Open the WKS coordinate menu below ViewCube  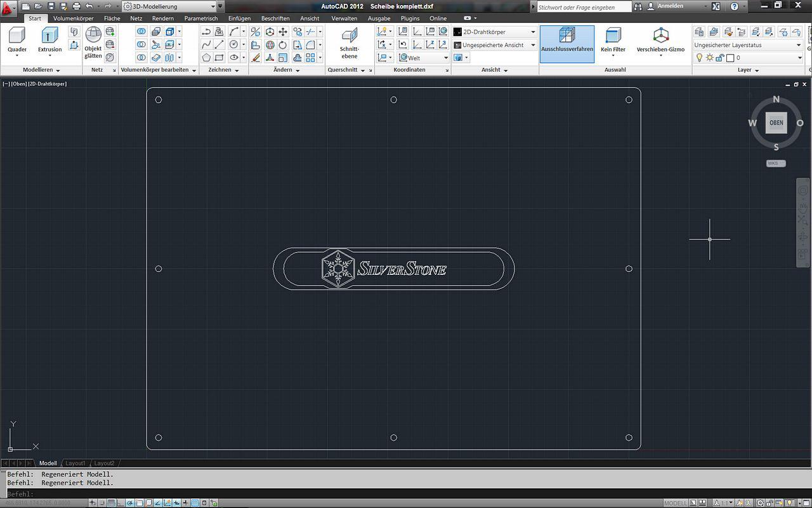point(776,163)
